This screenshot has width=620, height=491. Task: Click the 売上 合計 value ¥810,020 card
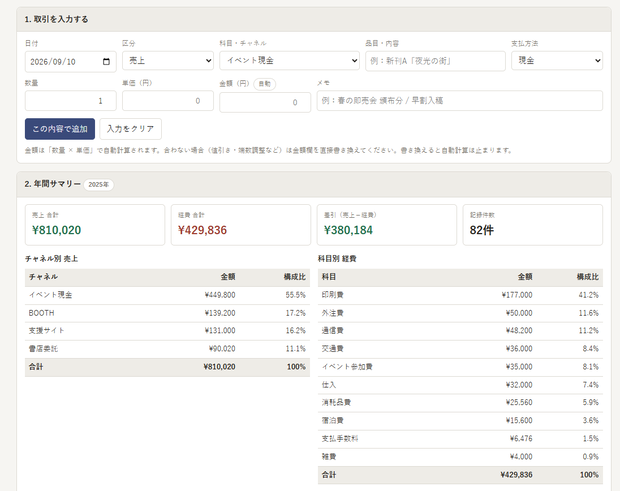click(95, 225)
